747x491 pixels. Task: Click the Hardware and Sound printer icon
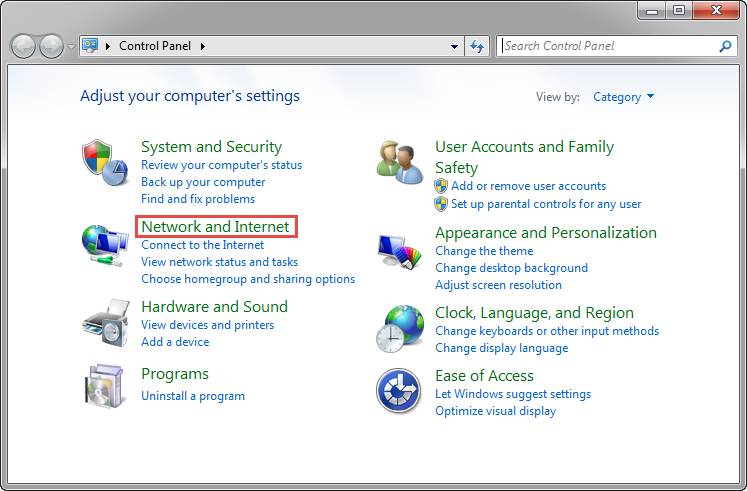point(104,322)
